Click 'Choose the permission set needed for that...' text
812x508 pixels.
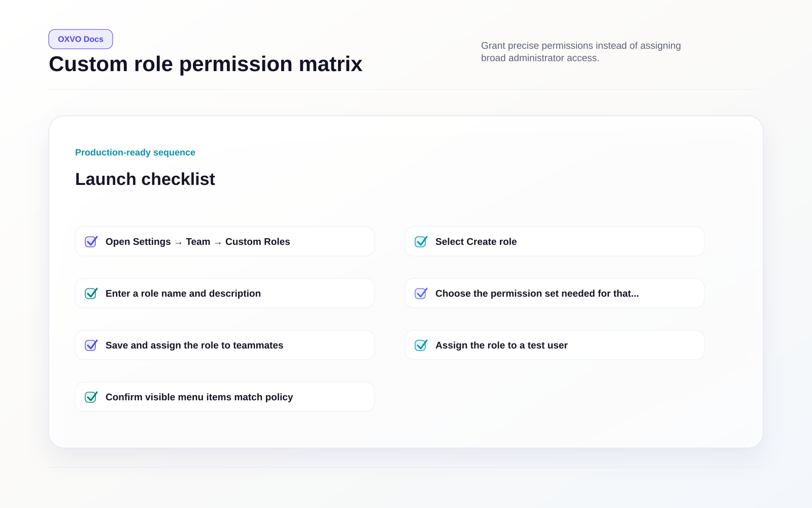click(x=537, y=294)
